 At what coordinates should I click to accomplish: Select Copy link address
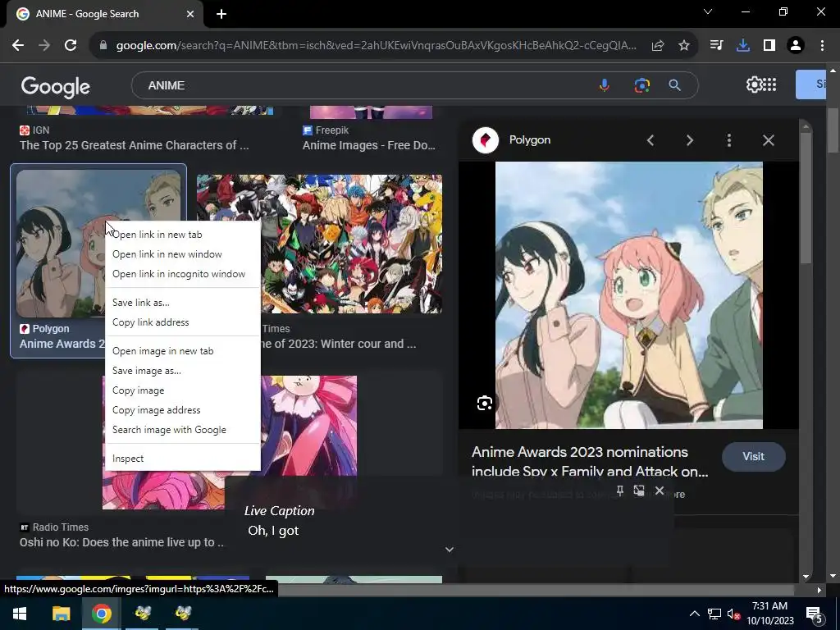point(183,322)
